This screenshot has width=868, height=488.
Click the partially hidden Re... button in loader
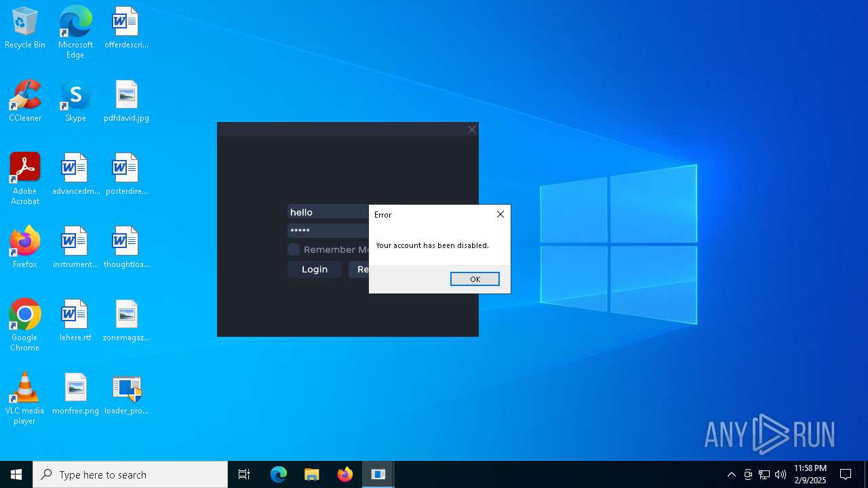pyautogui.click(x=359, y=269)
